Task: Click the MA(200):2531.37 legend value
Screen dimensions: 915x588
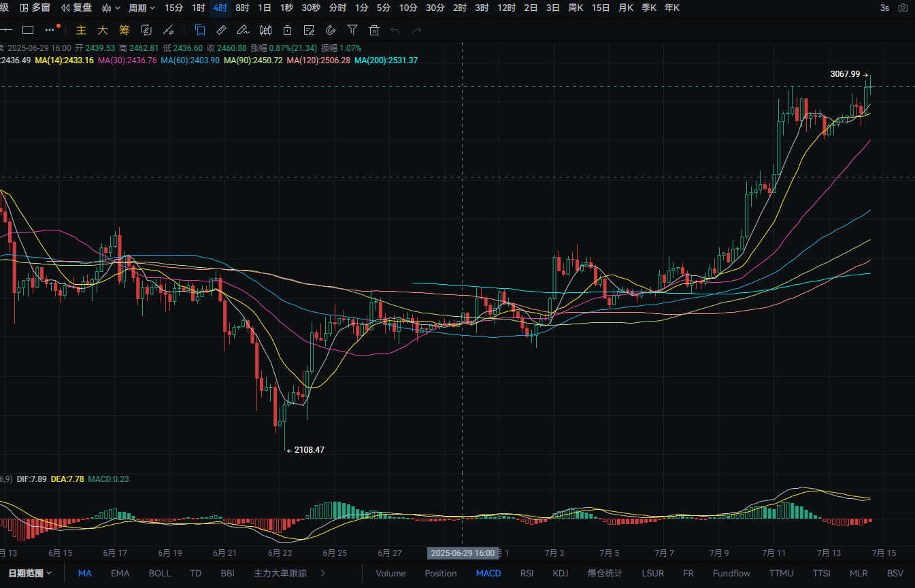Action: tap(386, 60)
